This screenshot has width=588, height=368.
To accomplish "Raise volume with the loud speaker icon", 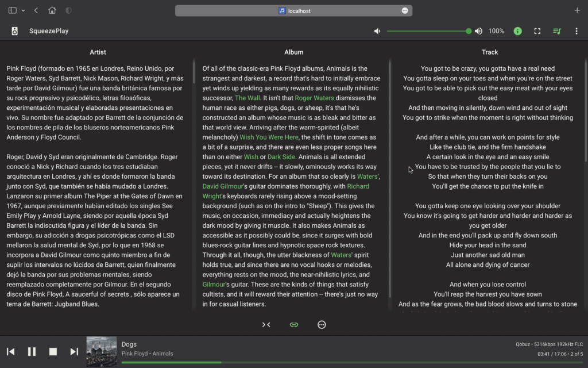I will tap(478, 31).
